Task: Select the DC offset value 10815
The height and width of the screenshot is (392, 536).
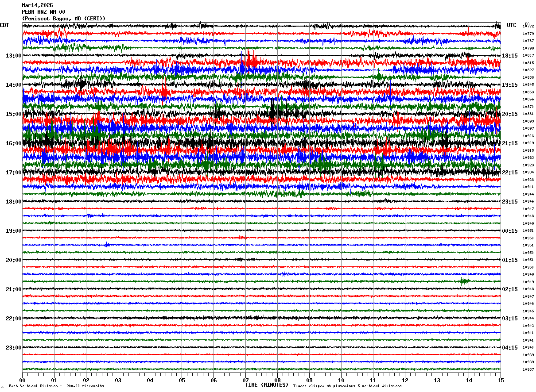Action: pyautogui.click(x=528, y=63)
